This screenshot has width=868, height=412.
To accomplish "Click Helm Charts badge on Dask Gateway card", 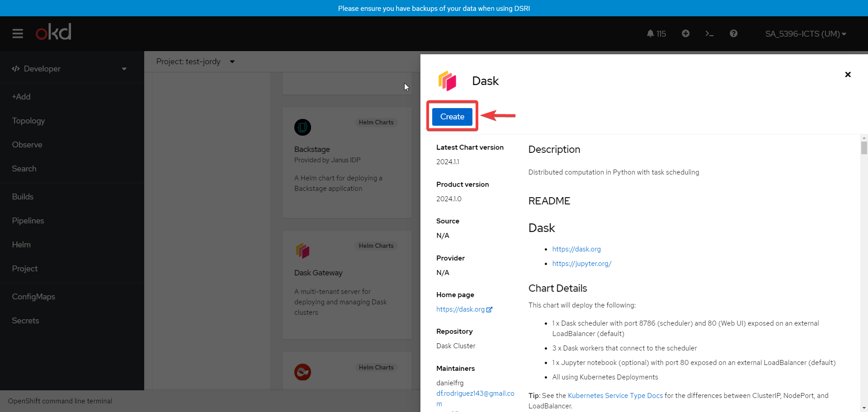I will 376,246.
